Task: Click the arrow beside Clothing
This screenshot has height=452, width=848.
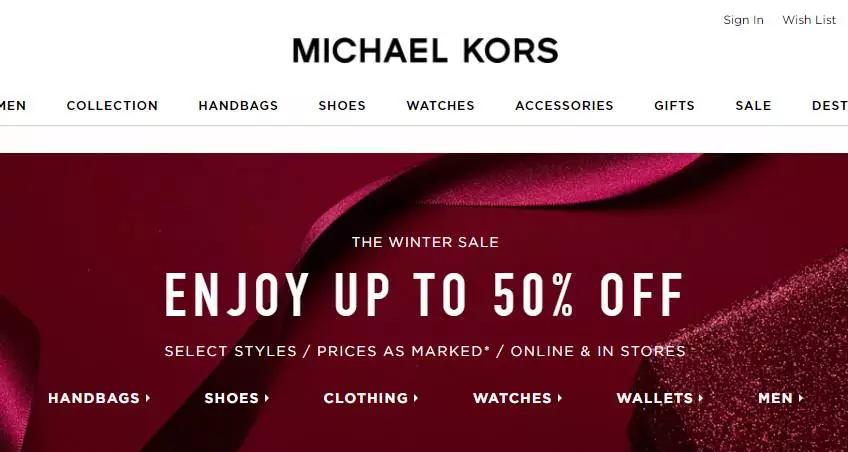Action: [x=416, y=398]
